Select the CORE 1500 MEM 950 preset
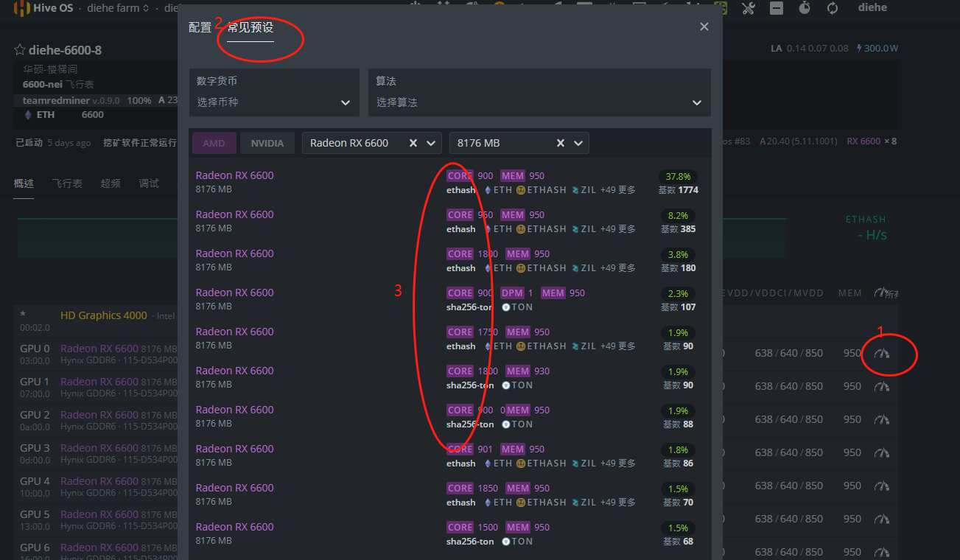The width and height of the screenshot is (960, 560). coord(449,534)
